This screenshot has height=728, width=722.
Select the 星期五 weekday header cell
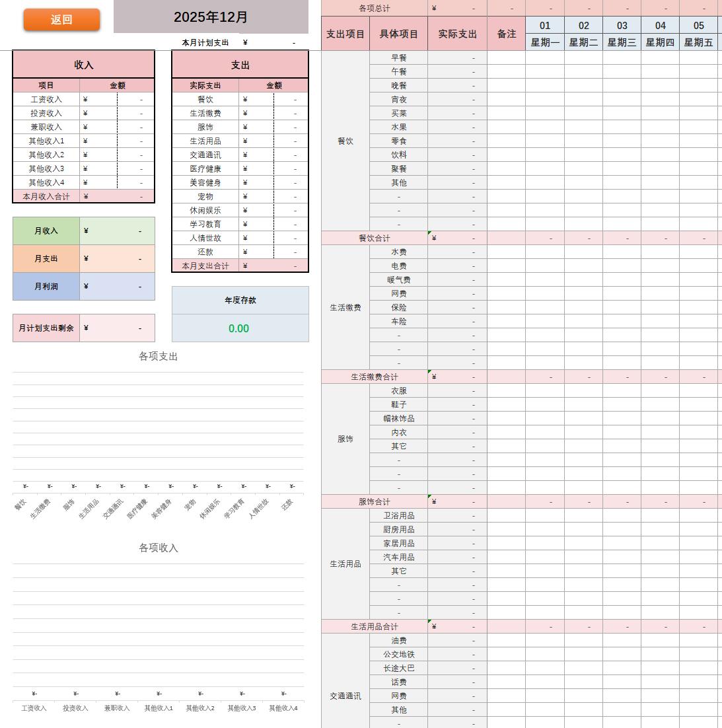pyautogui.click(x=699, y=42)
